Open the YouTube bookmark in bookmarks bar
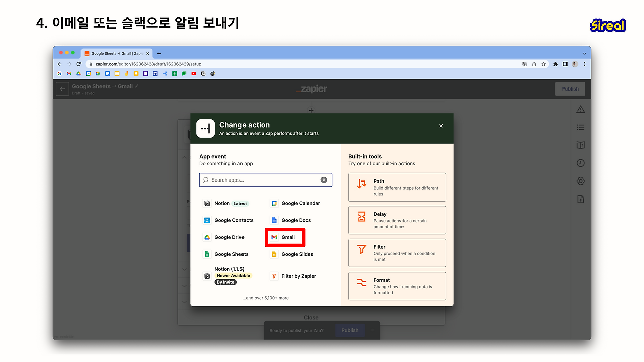644x362 pixels. pos(194,74)
